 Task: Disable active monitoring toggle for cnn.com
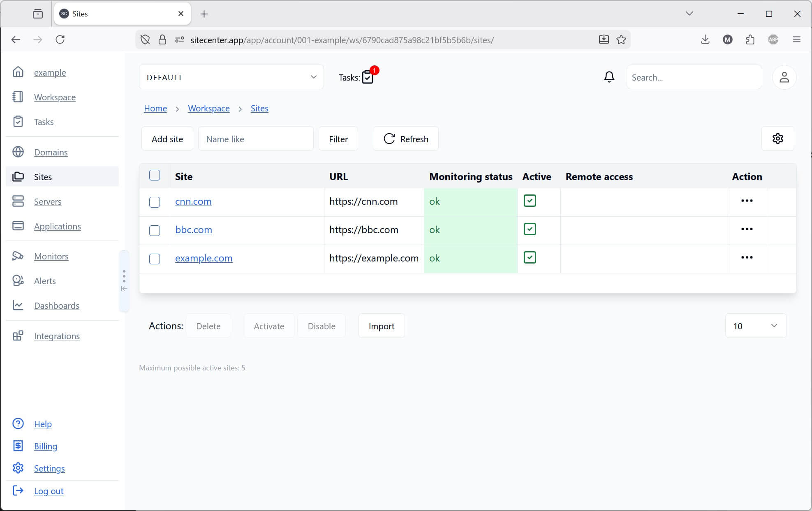point(530,201)
